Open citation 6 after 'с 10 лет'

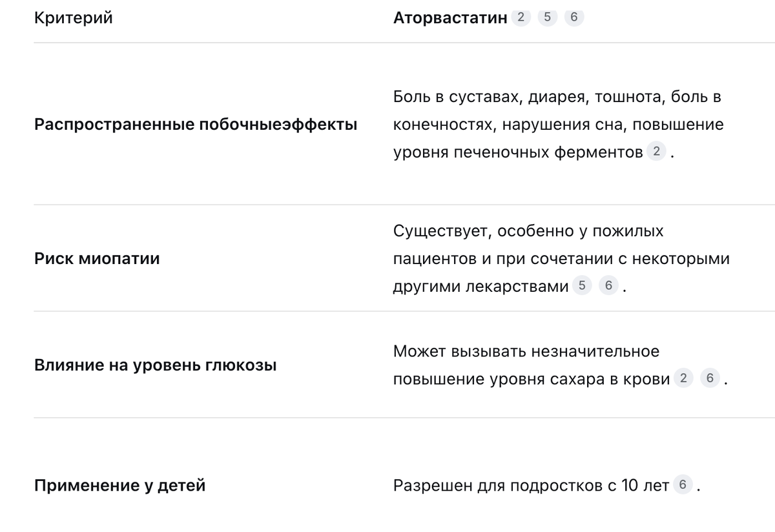pos(683,485)
